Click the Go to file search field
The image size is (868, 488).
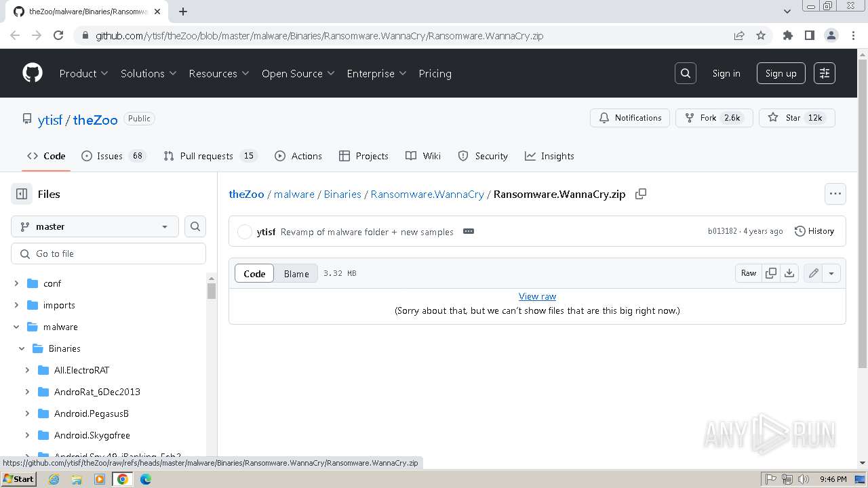[x=108, y=253]
